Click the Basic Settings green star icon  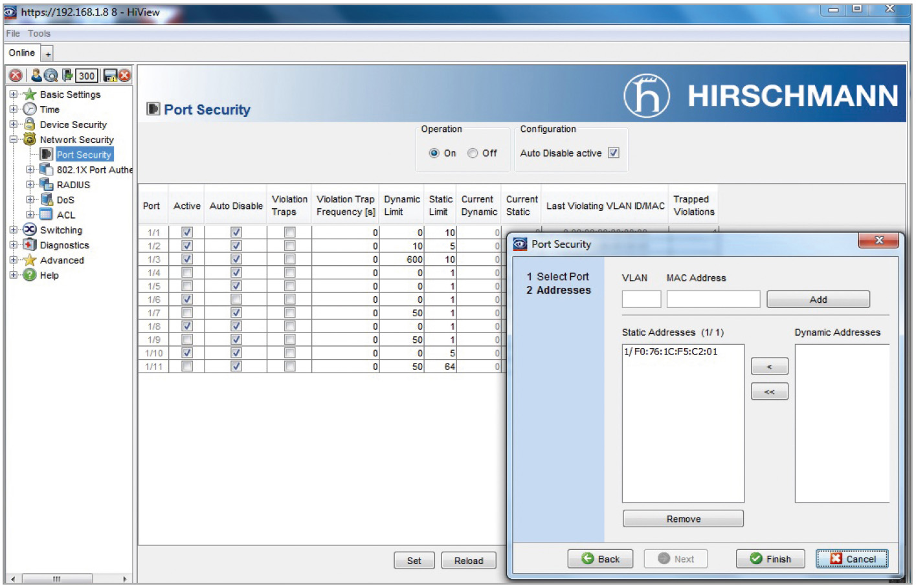pos(30,94)
